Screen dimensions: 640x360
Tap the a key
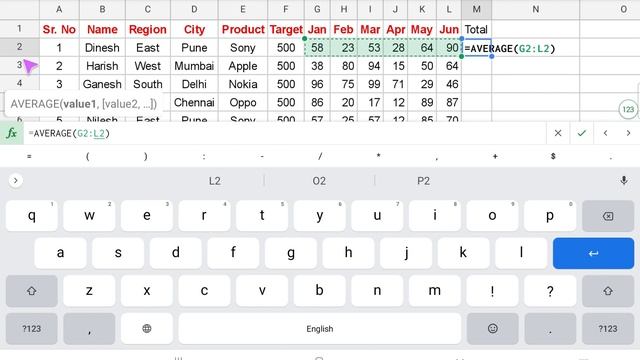[x=60, y=253]
